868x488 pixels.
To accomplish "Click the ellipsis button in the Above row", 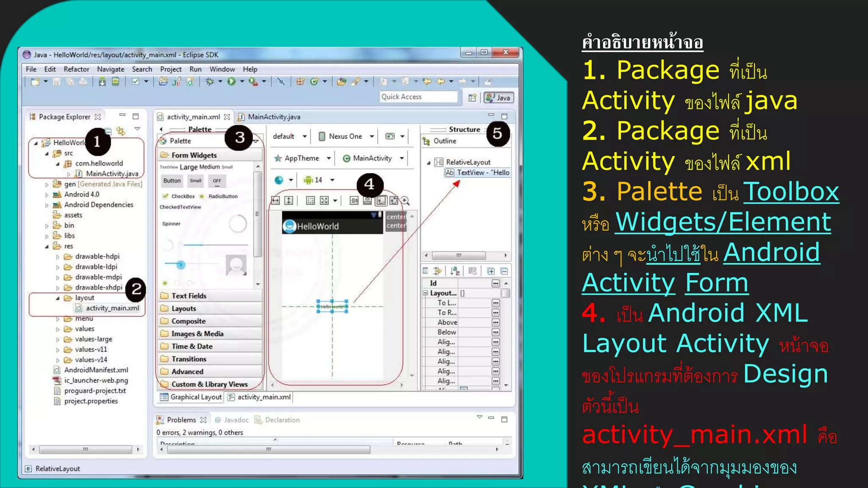I will pyautogui.click(x=495, y=322).
